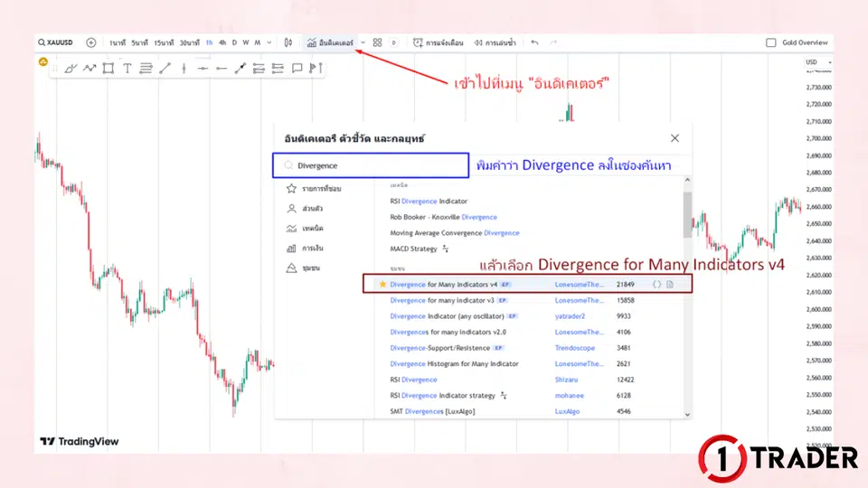Add RSI Divergence Indicator to chart
Screen dimensions: 868x488
(429, 202)
